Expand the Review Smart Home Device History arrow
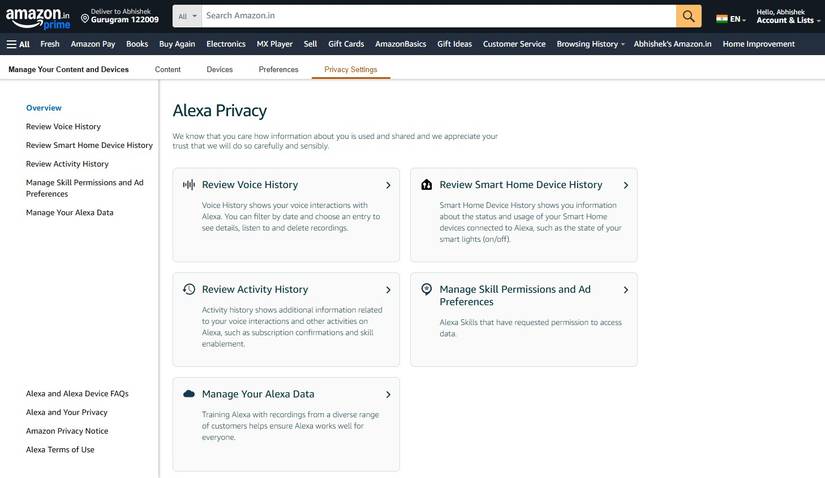This screenshot has height=478, width=825. 626,185
